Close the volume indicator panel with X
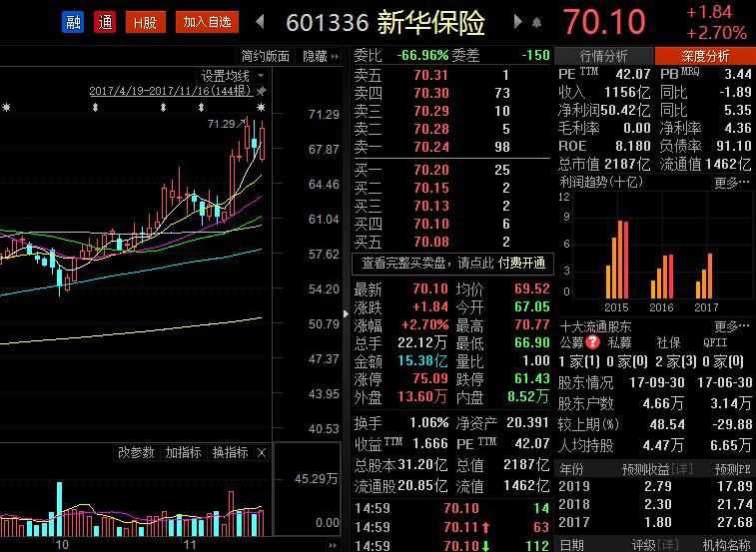Viewport: 756px width, 552px height. coord(262,453)
